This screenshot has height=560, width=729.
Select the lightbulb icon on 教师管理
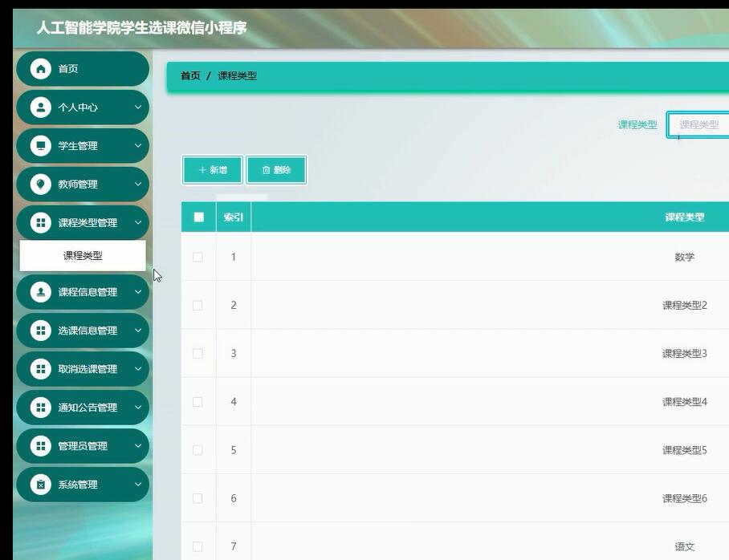(x=39, y=184)
